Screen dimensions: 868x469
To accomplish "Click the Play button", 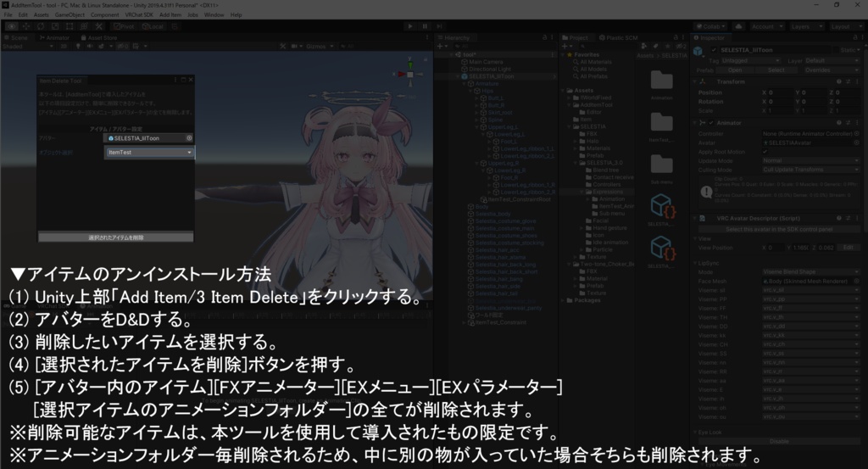I will pos(409,26).
